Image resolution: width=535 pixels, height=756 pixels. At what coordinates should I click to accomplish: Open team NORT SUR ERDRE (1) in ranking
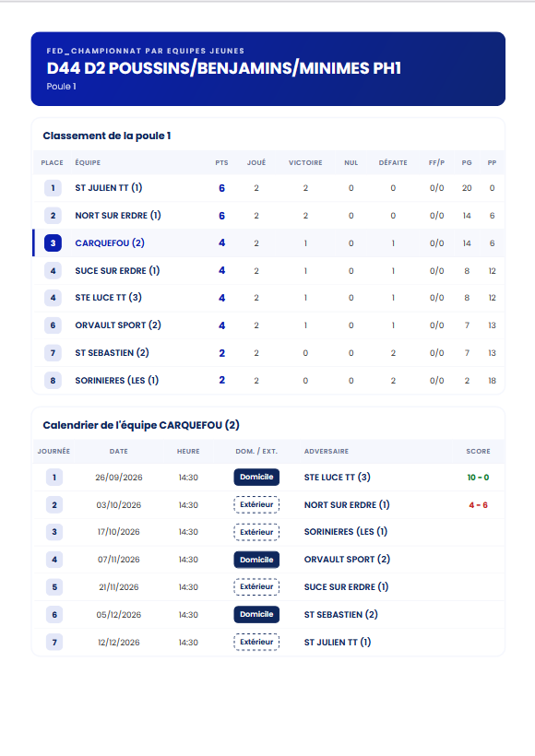[118, 215]
